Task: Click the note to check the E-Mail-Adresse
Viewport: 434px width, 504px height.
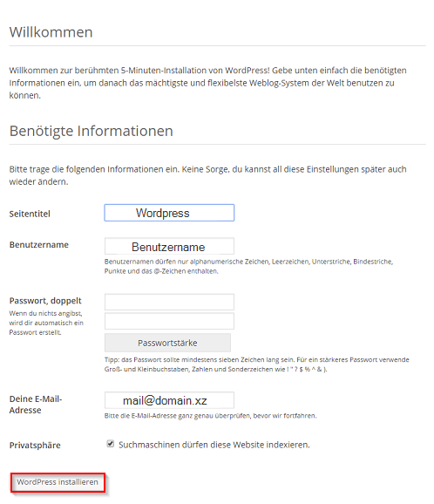Action: (x=210, y=416)
